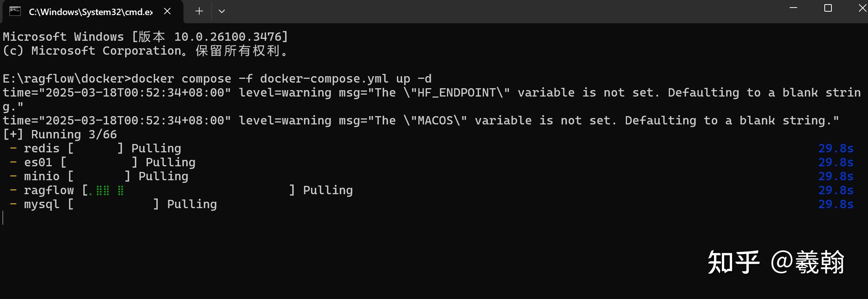The width and height of the screenshot is (868, 299).
Task: Close the cmd.exe tab
Action: pyautogui.click(x=168, y=11)
